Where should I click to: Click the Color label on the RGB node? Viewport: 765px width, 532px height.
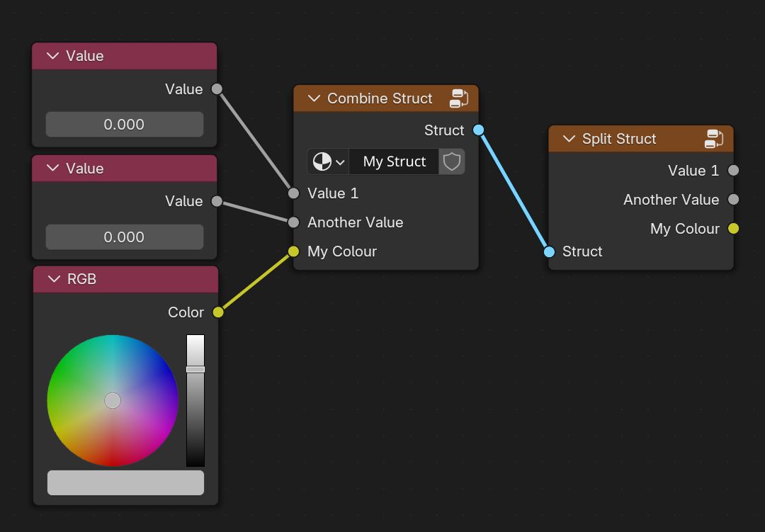point(186,312)
